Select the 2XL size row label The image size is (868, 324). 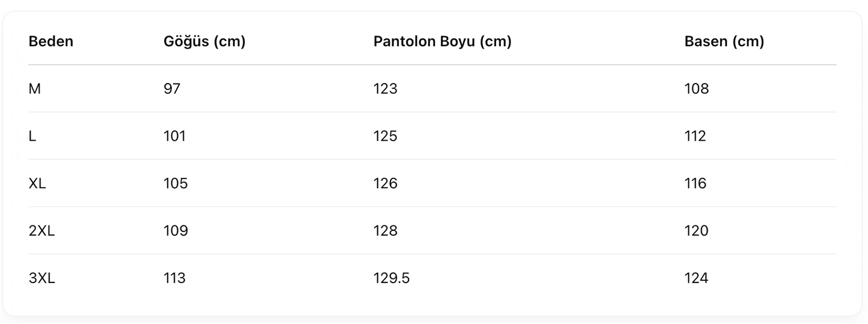pos(42,231)
